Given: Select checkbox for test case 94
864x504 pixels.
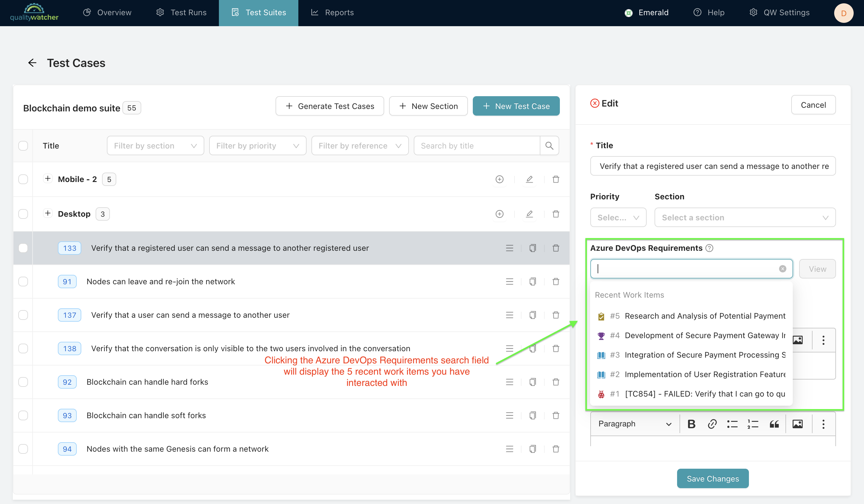Looking at the screenshot, I should tap(23, 449).
